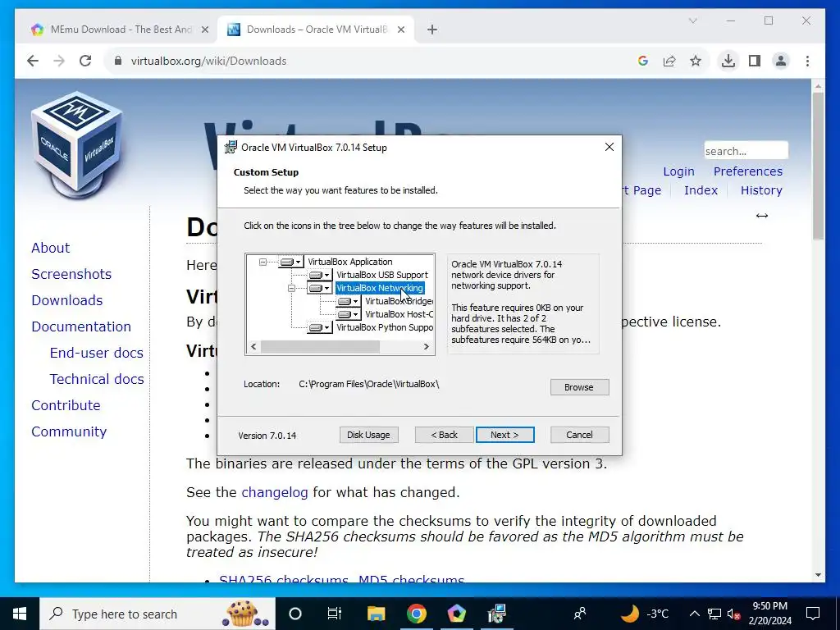Open the VirtualBox installer taskbar icon

[497, 614]
